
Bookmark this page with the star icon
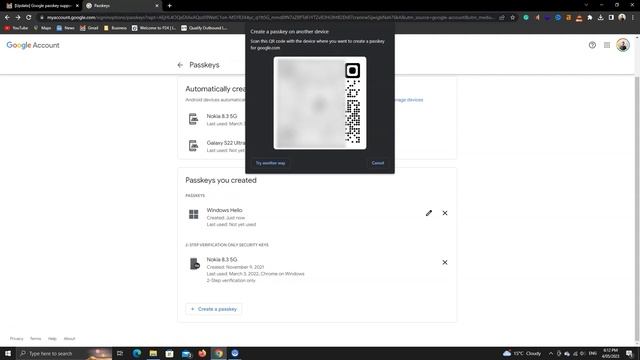click(x=513, y=18)
